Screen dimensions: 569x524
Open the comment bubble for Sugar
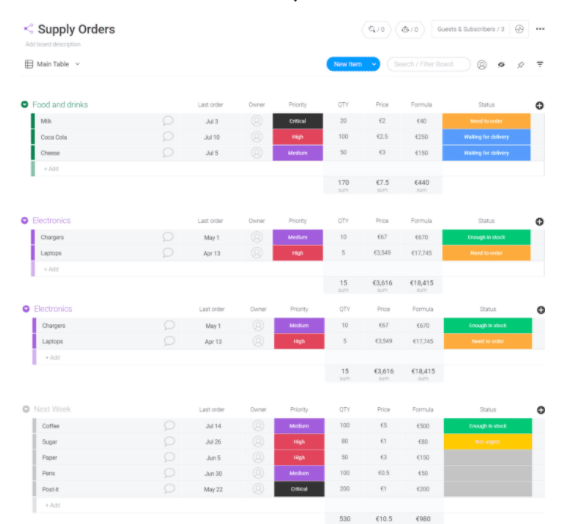point(169,441)
